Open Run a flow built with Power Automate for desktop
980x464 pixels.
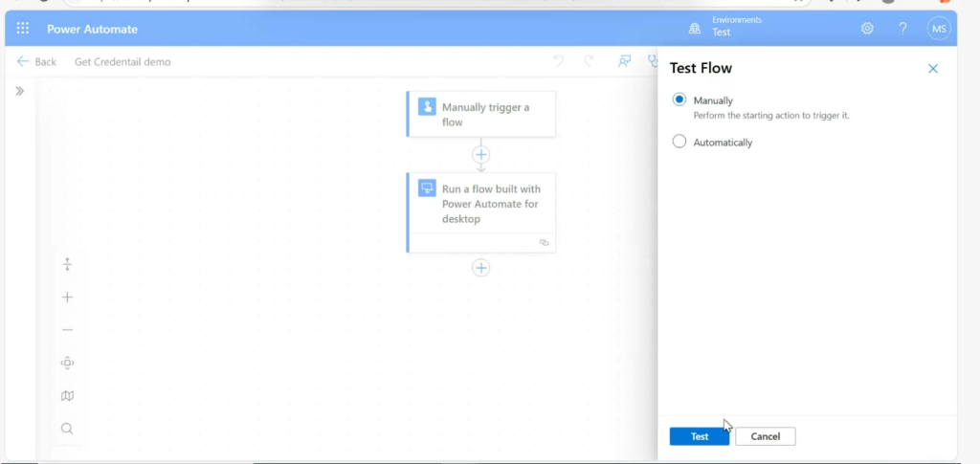[x=480, y=212]
